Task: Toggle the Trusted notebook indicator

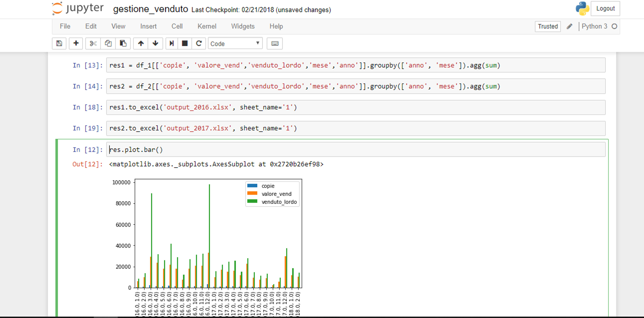Action: click(548, 27)
